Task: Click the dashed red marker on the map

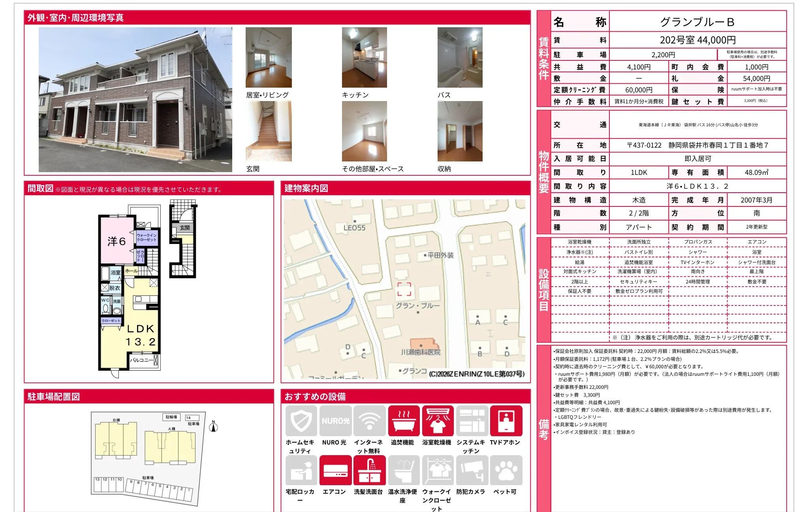Action: point(404,289)
